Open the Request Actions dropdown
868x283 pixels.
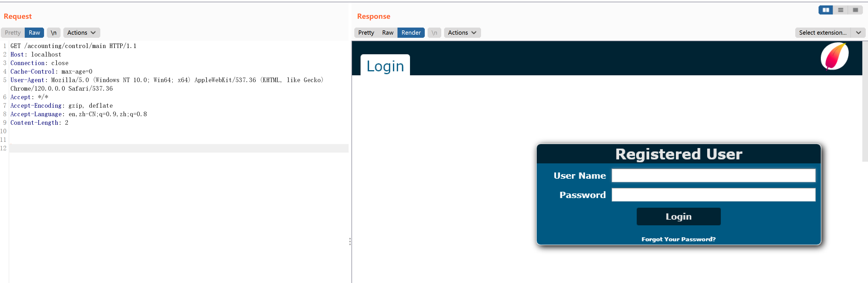(x=81, y=33)
